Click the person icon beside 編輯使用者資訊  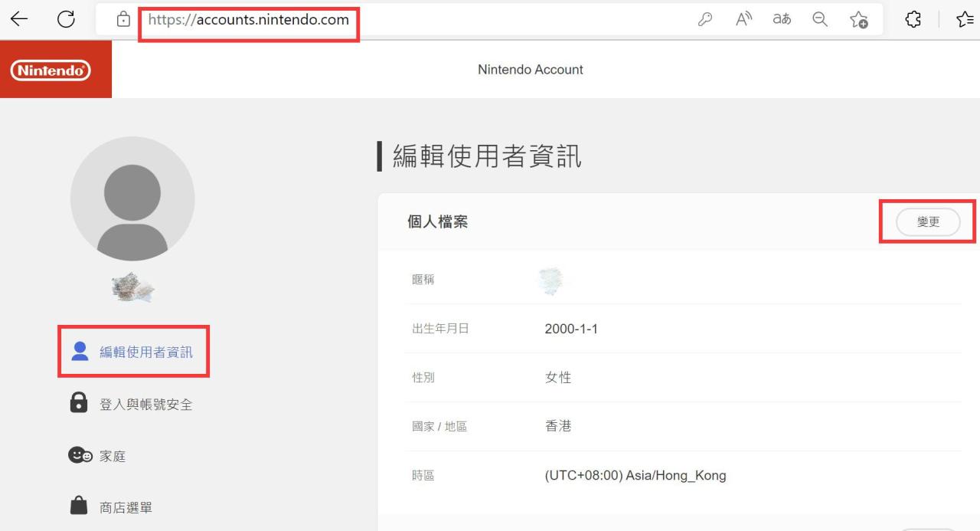click(80, 351)
